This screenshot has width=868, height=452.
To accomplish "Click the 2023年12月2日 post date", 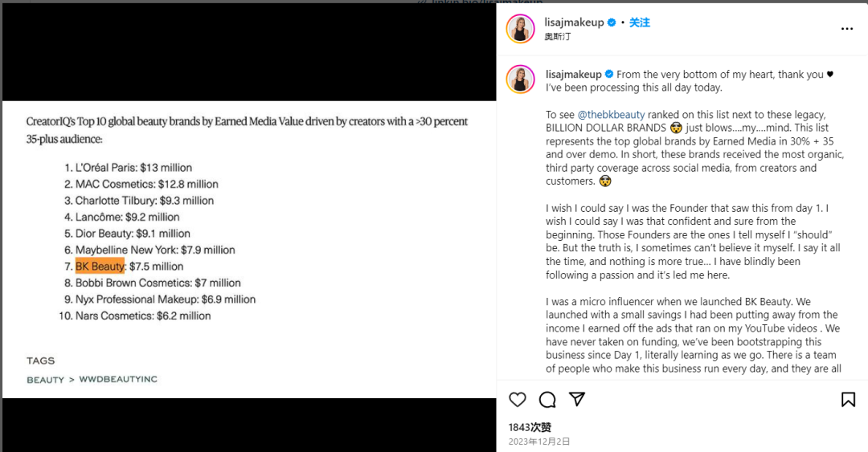I will (x=538, y=442).
